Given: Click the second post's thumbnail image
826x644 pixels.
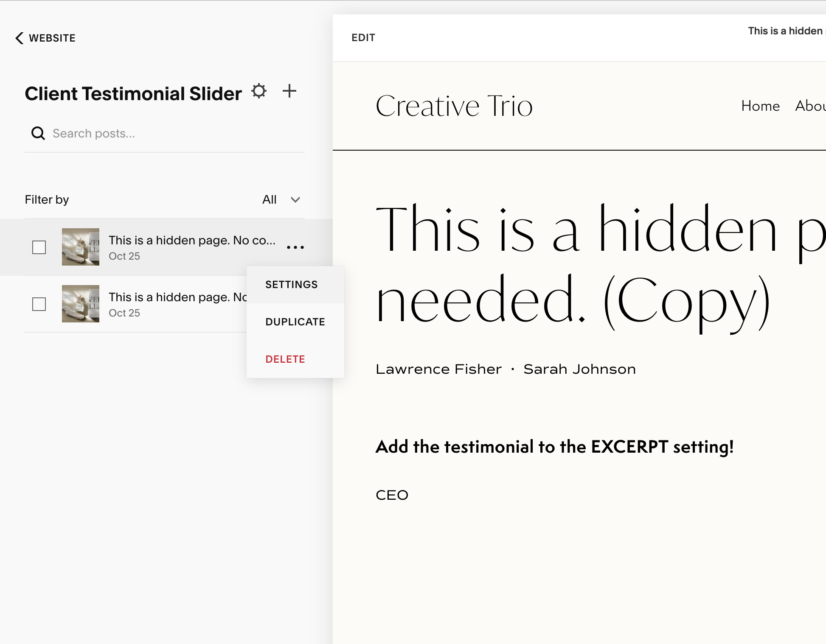Looking at the screenshot, I should click(x=81, y=304).
